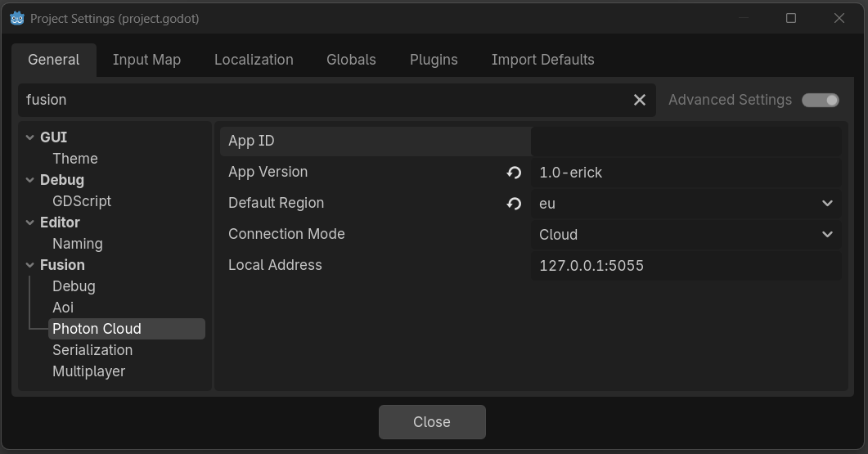Screen dimensions: 868x454
Task: Click the App Version property label
Action: pyautogui.click(x=268, y=172)
